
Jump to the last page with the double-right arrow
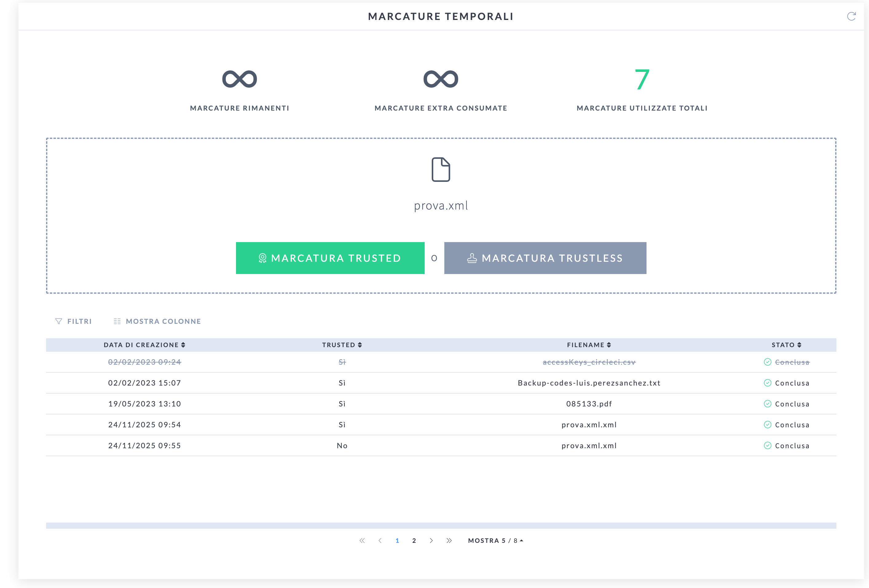click(449, 540)
